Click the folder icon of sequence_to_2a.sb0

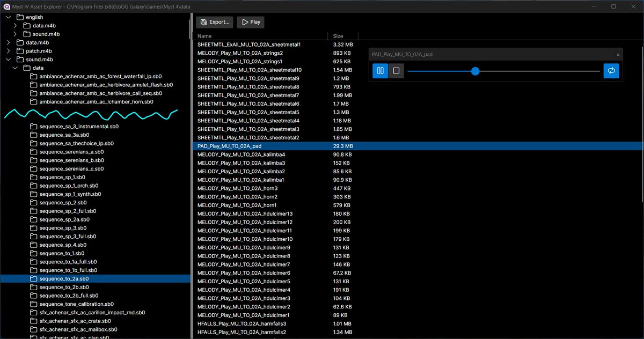point(34,279)
